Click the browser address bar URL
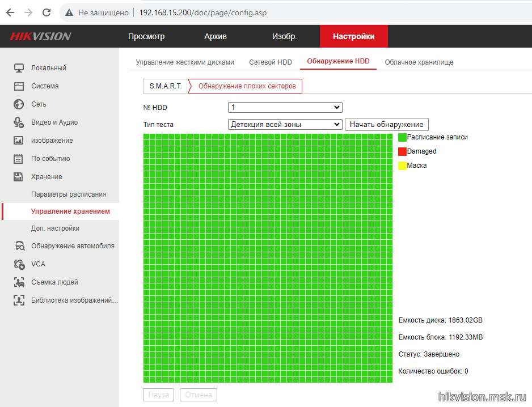The height and width of the screenshot is (407, 532). click(x=202, y=12)
